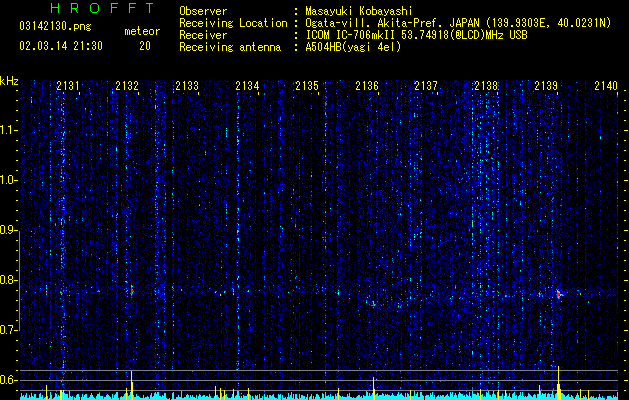Click the 2137 time marker

point(426,85)
